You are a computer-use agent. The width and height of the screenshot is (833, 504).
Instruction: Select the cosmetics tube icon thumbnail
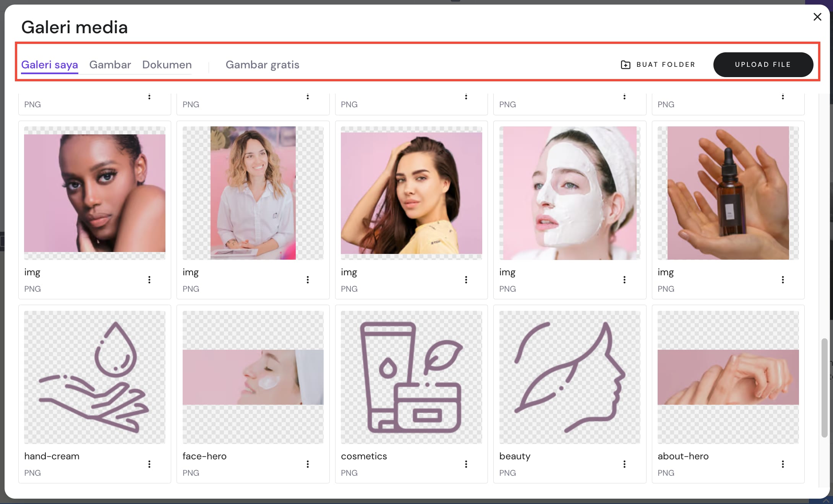411,377
